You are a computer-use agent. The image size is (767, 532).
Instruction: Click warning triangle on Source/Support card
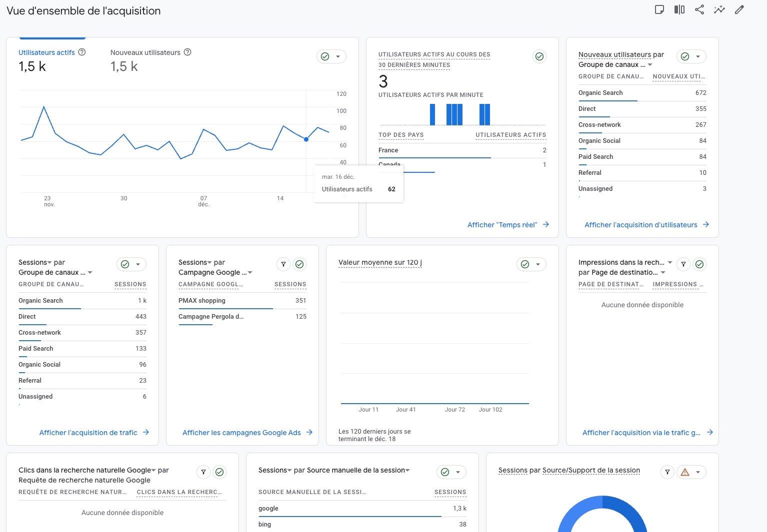[685, 472]
